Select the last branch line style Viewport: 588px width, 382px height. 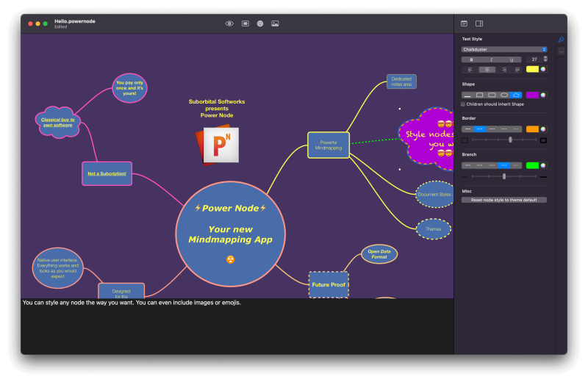tap(516, 166)
